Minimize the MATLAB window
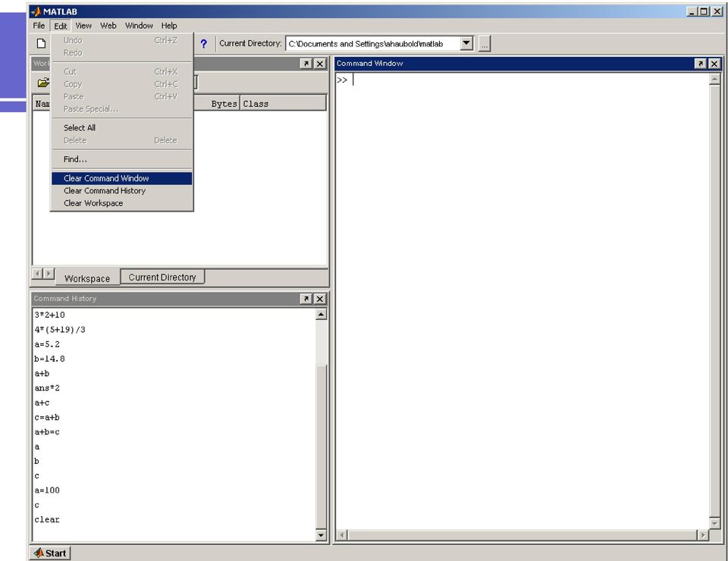The image size is (728, 561). point(692,11)
